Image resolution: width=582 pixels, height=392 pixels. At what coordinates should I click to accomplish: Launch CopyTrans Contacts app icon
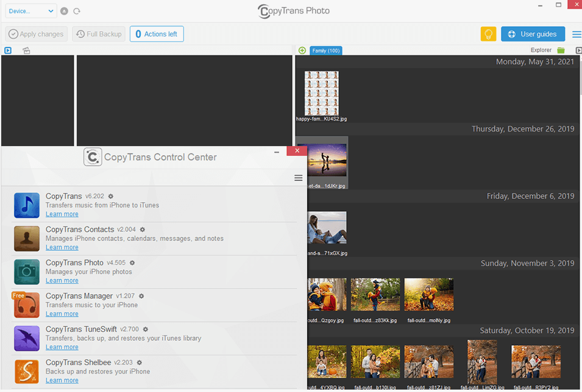tap(27, 239)
